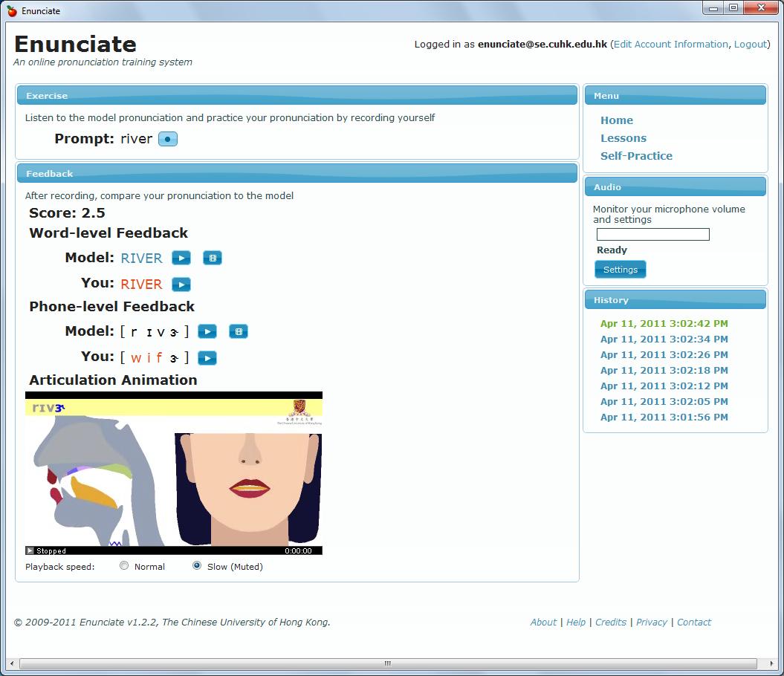Click the Model phones [r ɪ v ɝ] text
The width and height of the screenshot is (784, 676).
[155, 331]
